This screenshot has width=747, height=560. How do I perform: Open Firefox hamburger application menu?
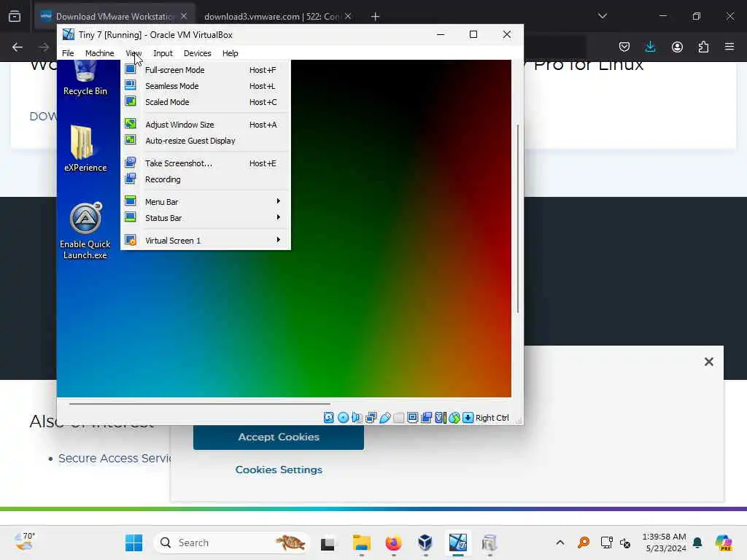(x=729, y=47)
